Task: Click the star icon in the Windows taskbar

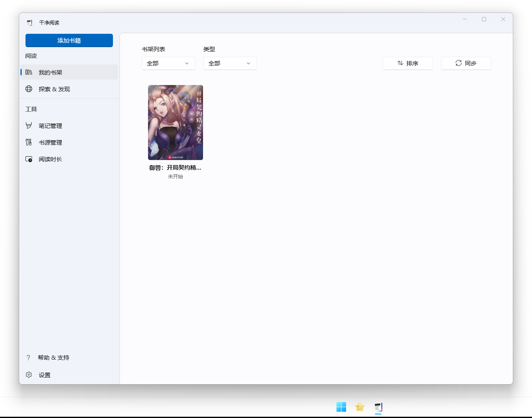Action: tap(359, 407)
